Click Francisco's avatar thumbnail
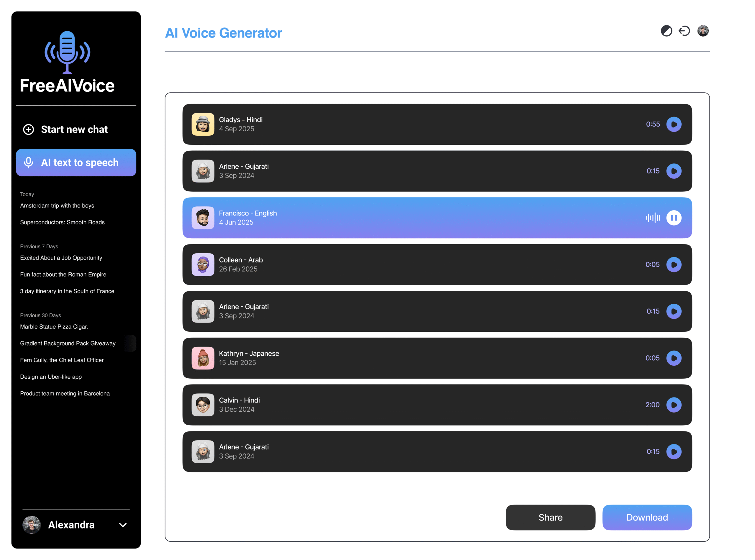The width and height of the screenshot is (755, 560). pos(203,218)
